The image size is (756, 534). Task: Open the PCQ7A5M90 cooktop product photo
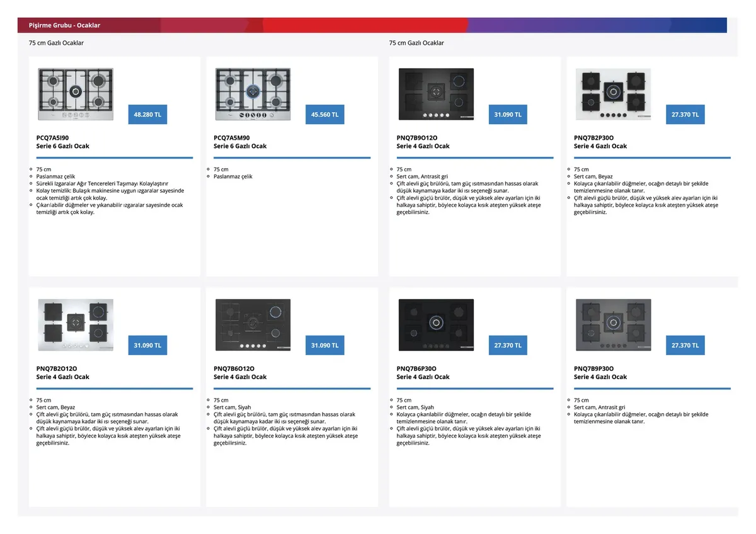pyautogui.click(x=253, y=94)
